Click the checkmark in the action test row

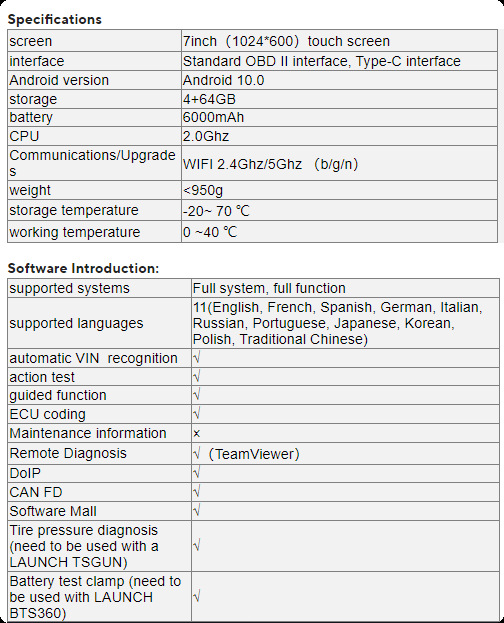coord(196,377)
